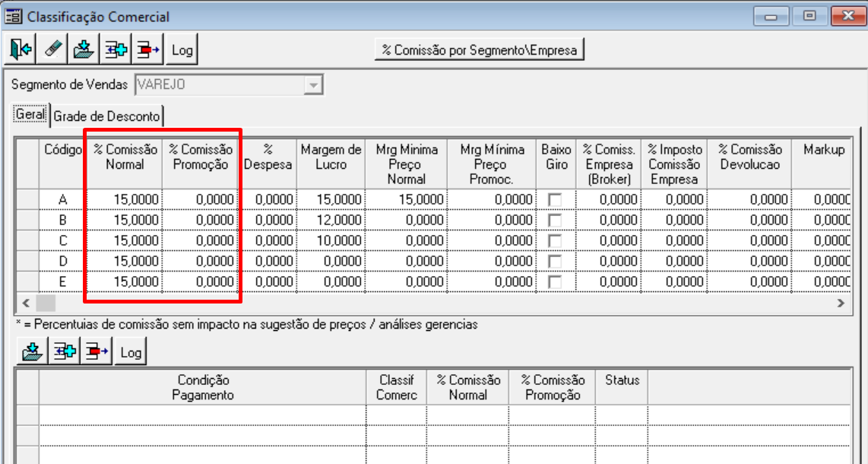Click the save icon in top toolbar
This screenshot has width=868, height=464.
83,50
